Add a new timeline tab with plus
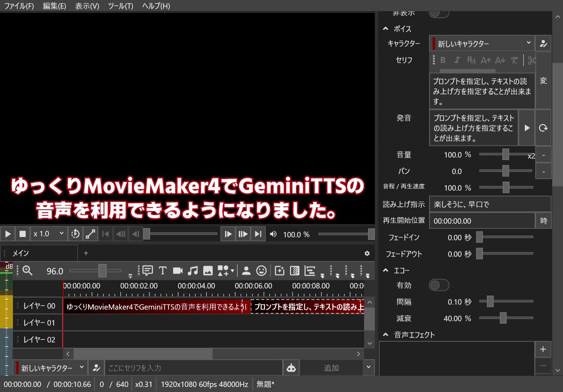 (86, 253)
